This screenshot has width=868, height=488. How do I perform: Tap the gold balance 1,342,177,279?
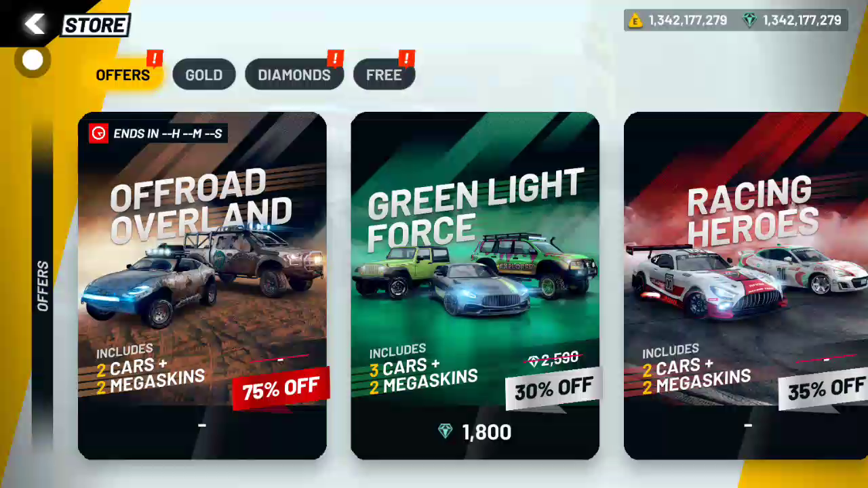coord(688,20)
